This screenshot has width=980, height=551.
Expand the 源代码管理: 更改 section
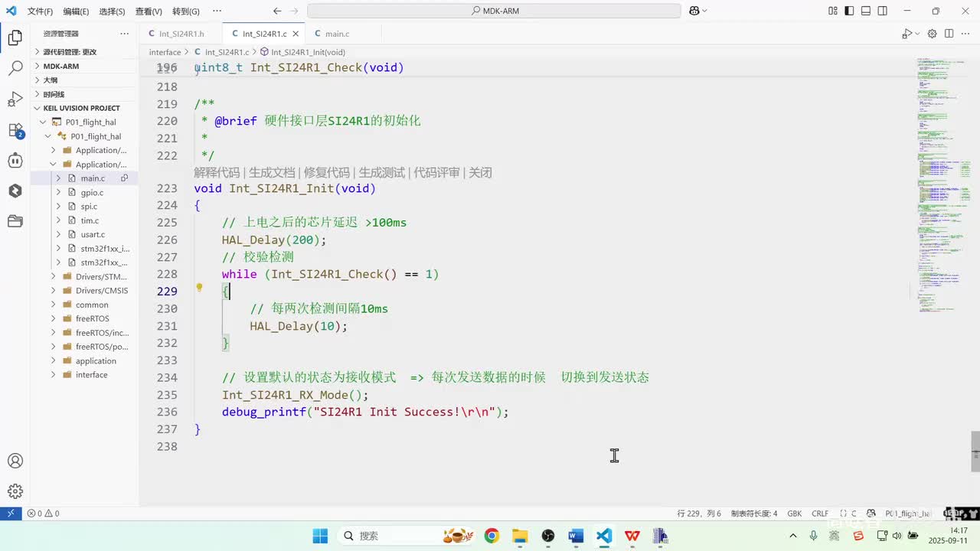pos(84,52)
